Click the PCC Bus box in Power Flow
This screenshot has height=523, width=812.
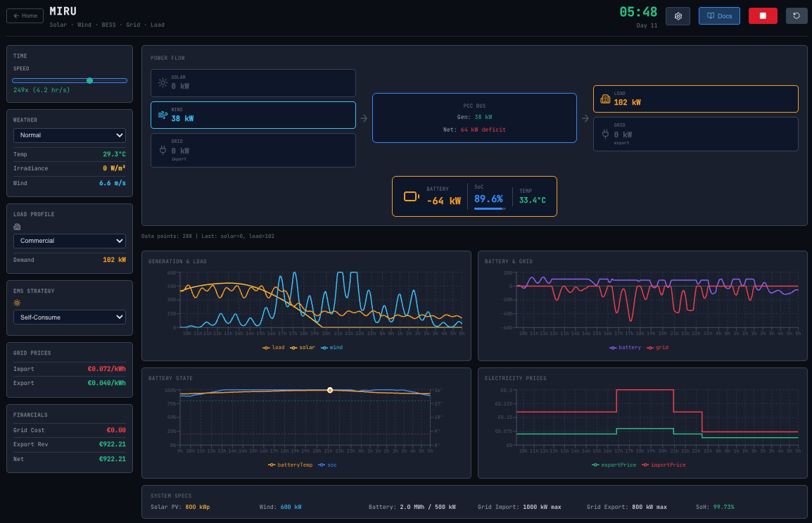pyautogui.click(x=474, y=118)
